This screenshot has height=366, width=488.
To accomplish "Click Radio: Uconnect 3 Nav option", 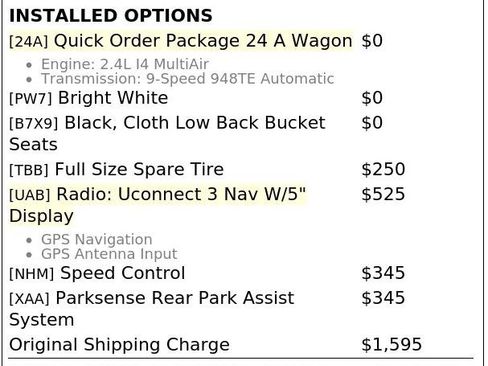I will pyautogui.click(x=157, y=205).
